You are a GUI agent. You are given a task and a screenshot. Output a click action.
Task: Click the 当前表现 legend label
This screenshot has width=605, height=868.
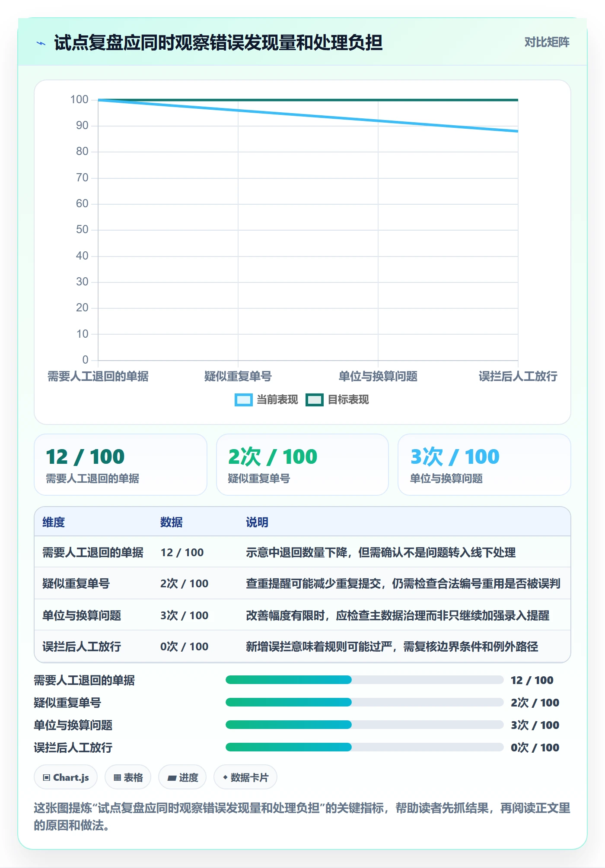pyautogui.click(x=277, y=400)
